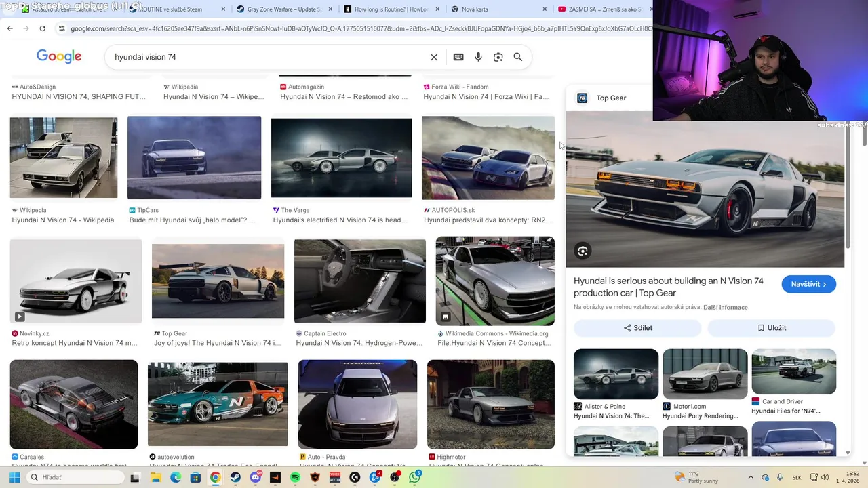The height and width of the screenshot is (488, 868).
Task: Close the Nová karta tab
Action: pos(545,9)
